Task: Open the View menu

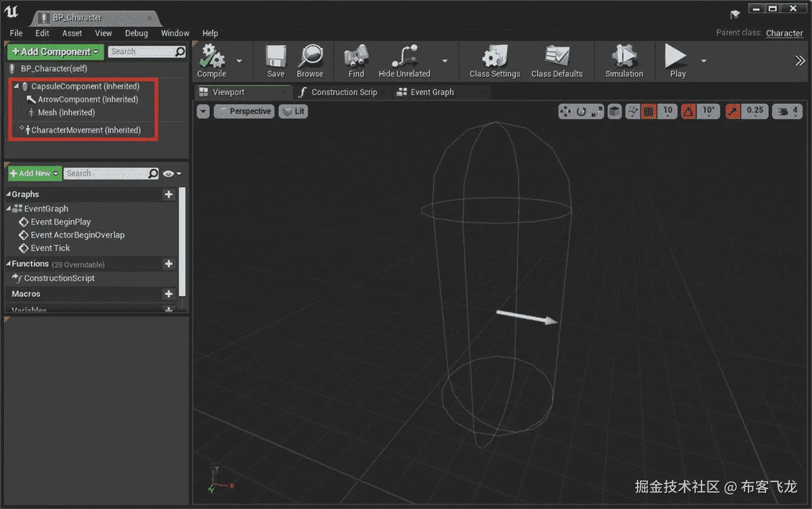Action: [x=103, y=33]
